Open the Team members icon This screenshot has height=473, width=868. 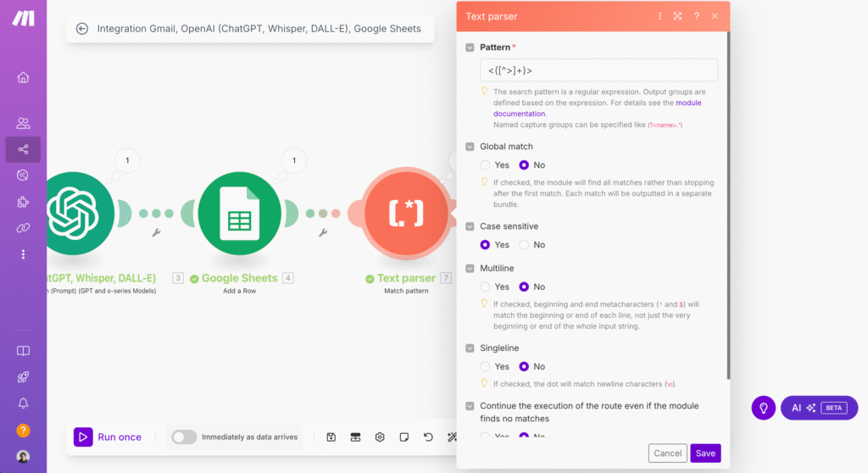coord(23,123)
